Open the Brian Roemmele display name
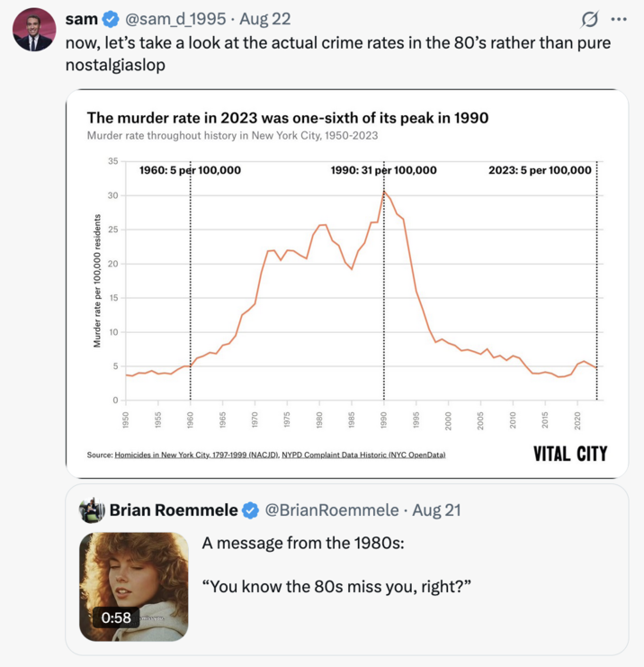This screenshot has width=644, height=667. click(x=174, y=510)
